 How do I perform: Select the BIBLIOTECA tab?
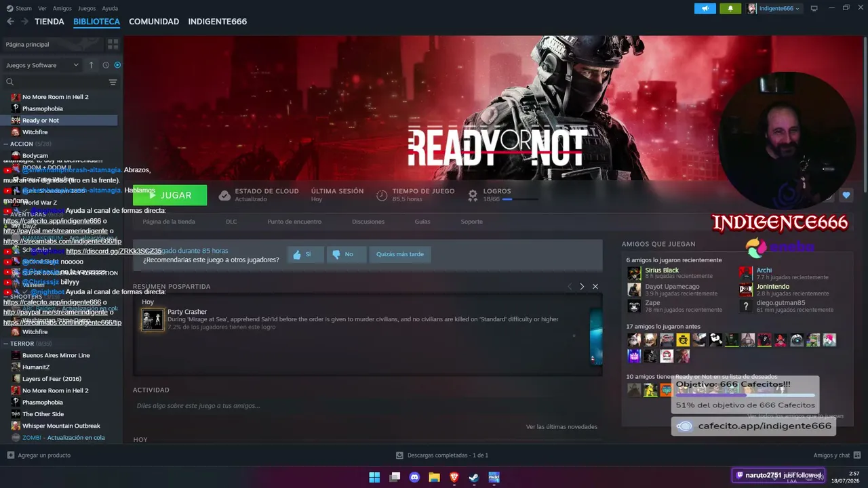pos(96,22)
